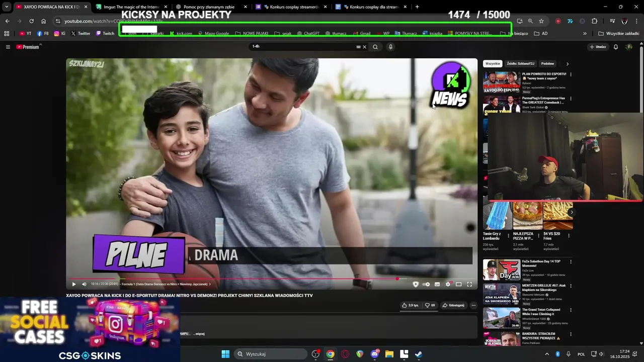Dislike the video showing 69
The height and width of the screenshot is (362, 644).
[430, 305]
